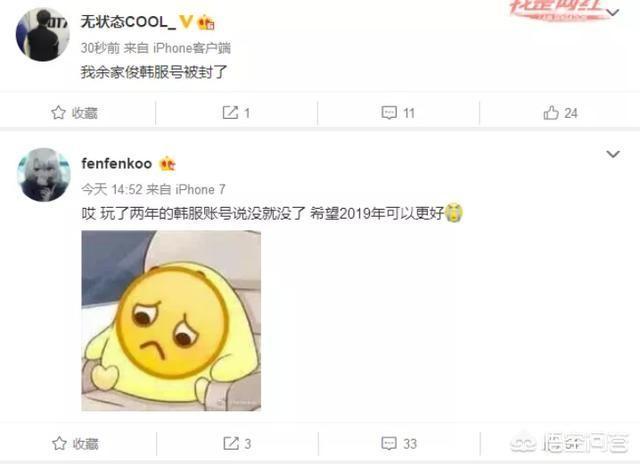640x464 pixels.
Task: Repost the 无状态COOL_ post with 1 share
Action: (236, 113)
